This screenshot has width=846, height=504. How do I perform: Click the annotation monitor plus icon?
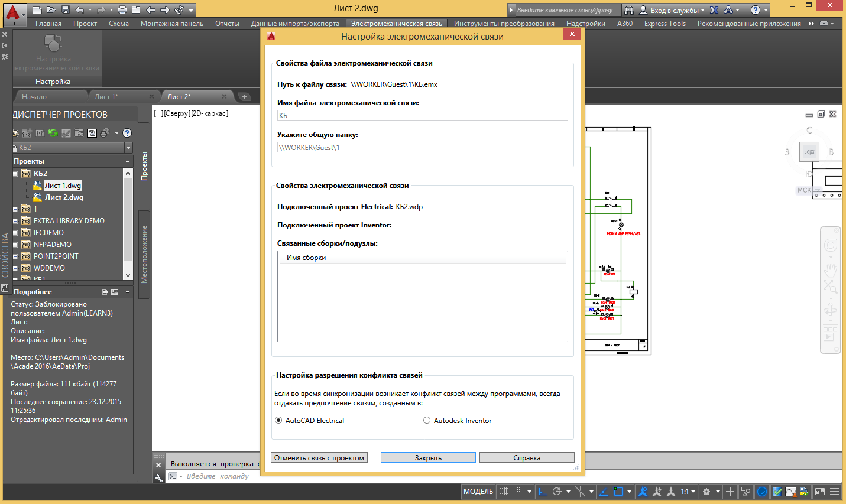tap(730, 492)
